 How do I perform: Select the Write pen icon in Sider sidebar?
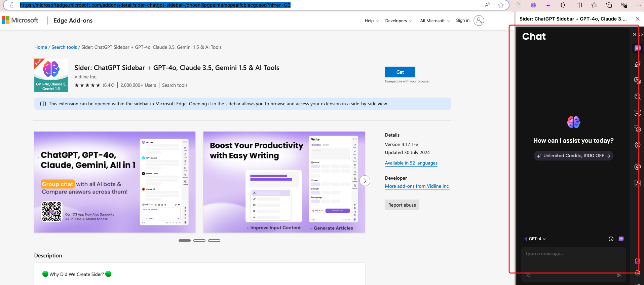point(637,64)
